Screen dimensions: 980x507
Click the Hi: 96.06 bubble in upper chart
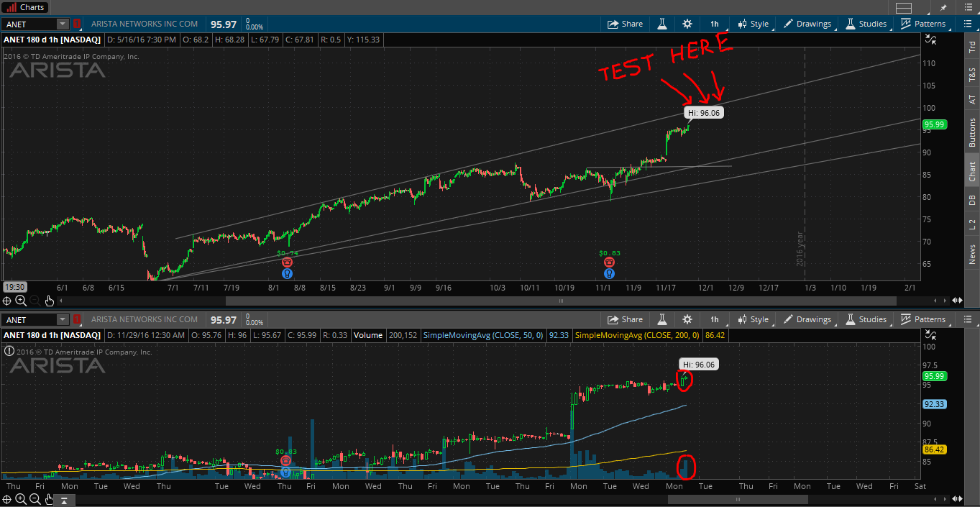tap(702, 113)
